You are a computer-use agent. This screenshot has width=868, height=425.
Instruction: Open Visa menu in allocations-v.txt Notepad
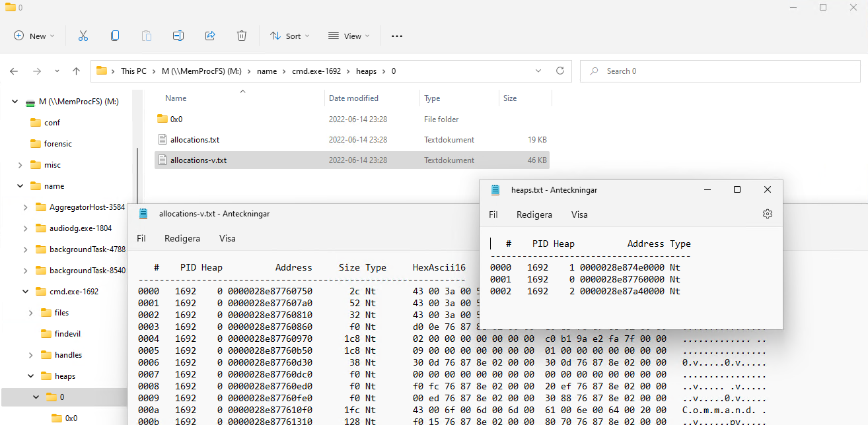point(227,238)
